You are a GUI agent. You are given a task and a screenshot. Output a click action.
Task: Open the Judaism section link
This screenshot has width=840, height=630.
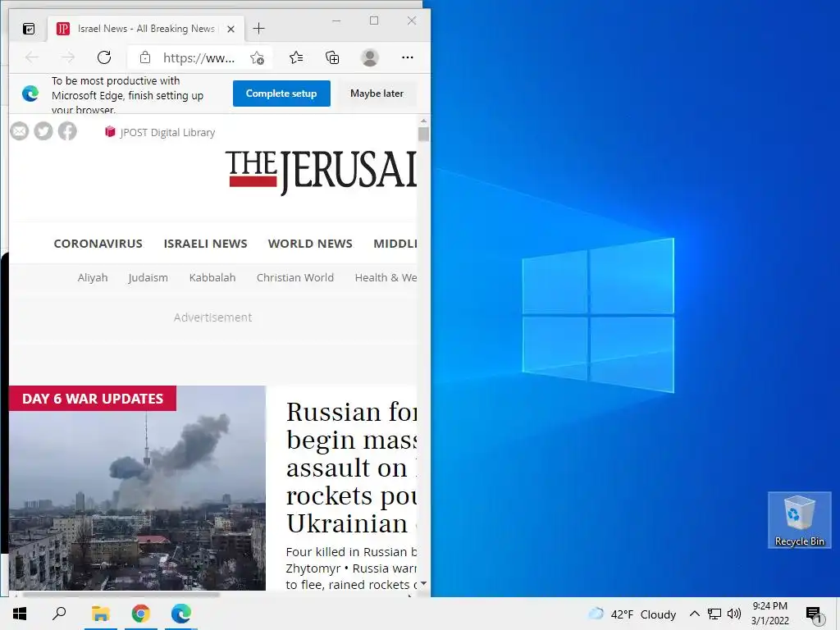148,277
